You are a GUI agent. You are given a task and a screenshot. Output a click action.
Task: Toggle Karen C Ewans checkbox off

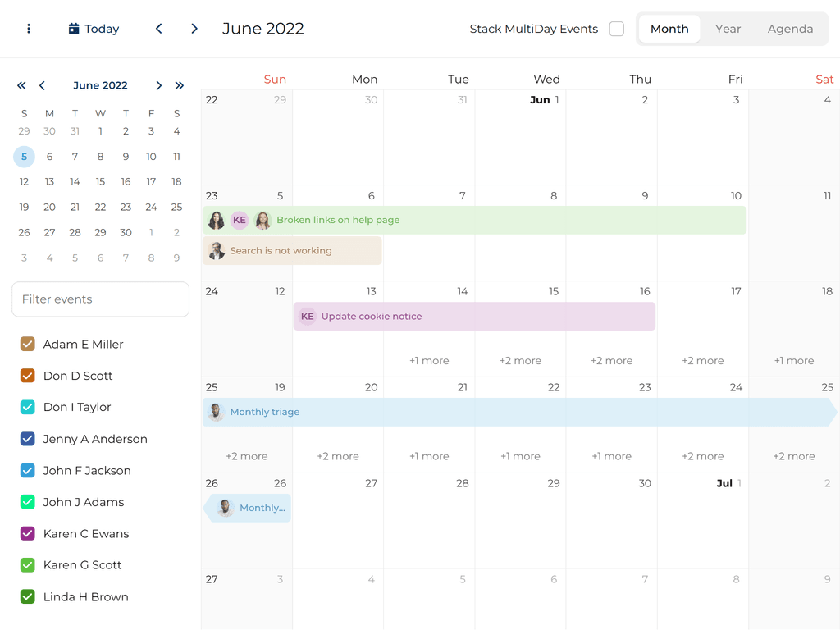pyautogui.click(x=28, y=534)
